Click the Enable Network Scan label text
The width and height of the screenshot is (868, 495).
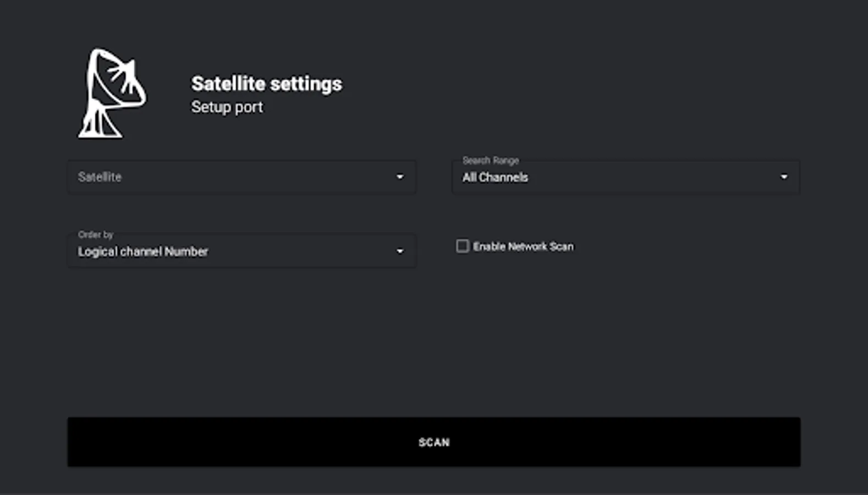[x=523, y=246]
